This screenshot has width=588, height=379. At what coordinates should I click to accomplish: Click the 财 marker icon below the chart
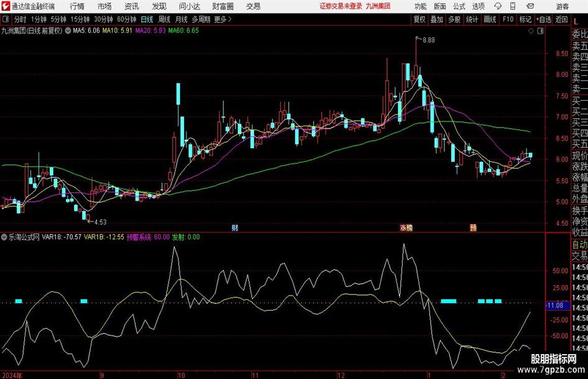click(x=235, y=228)
